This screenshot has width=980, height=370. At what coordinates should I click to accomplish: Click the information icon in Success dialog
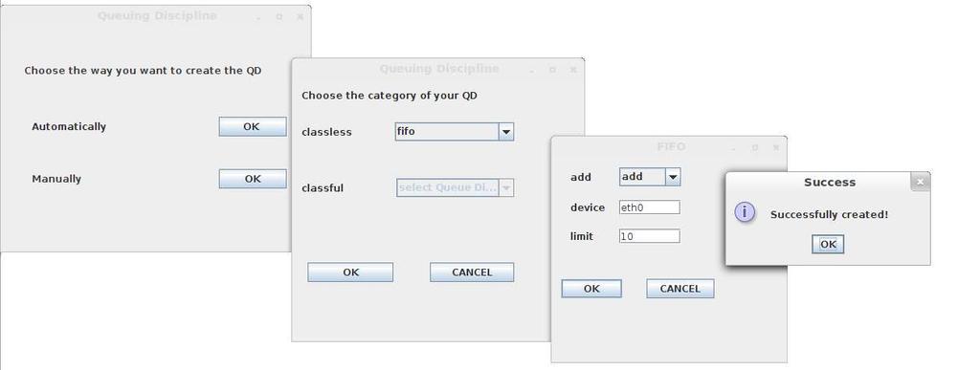(x=745, y=212)
